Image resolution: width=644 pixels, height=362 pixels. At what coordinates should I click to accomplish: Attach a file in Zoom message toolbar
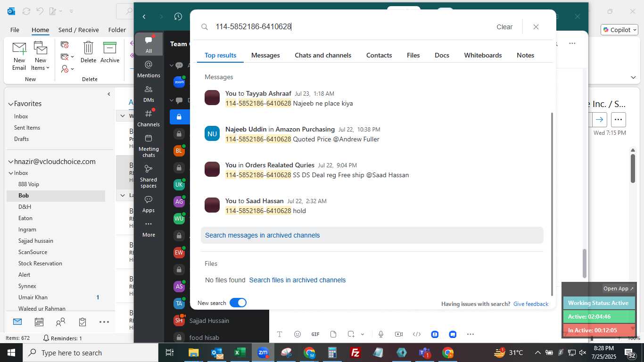333,334
